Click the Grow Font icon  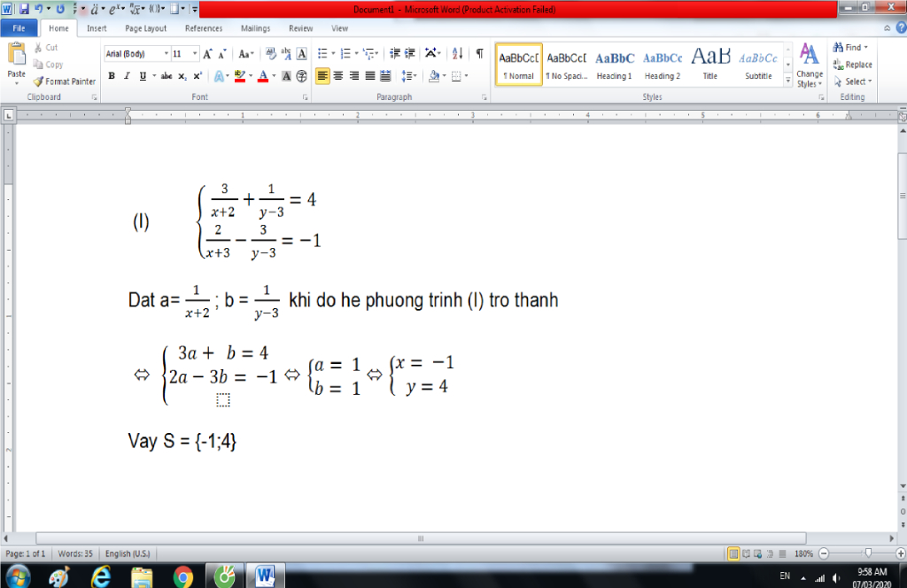[207, 54]
